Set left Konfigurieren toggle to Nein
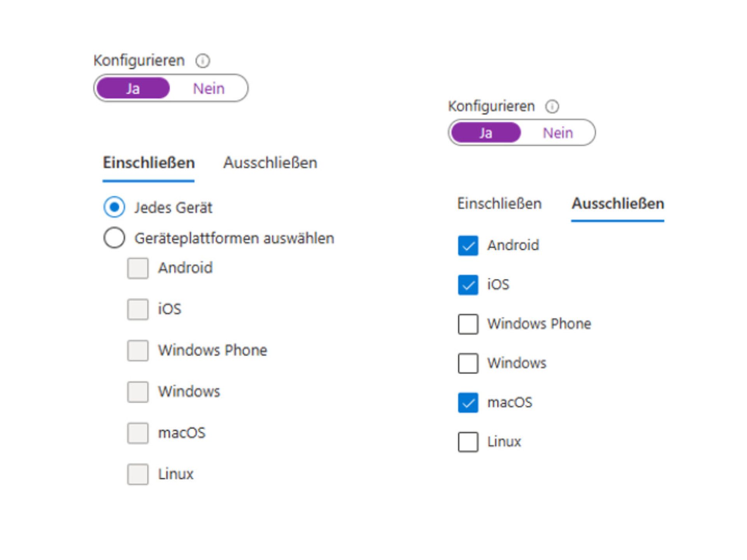 point(209,89)
